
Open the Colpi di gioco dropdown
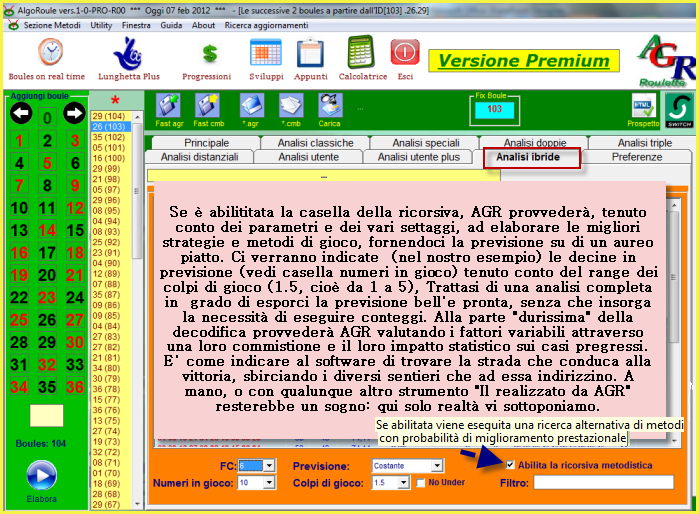click(x=403, y=483)
